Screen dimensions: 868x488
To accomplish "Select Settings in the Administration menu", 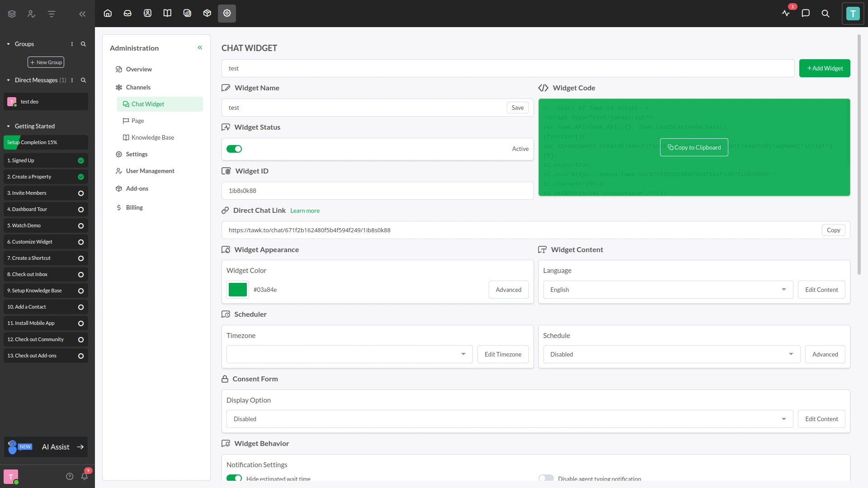I will [x=137, y=154].
